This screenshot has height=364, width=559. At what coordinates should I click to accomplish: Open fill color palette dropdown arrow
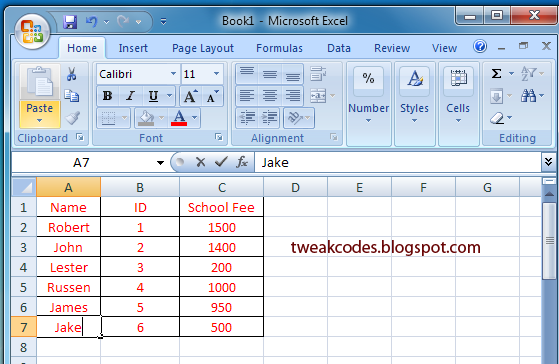pos(161,118)
